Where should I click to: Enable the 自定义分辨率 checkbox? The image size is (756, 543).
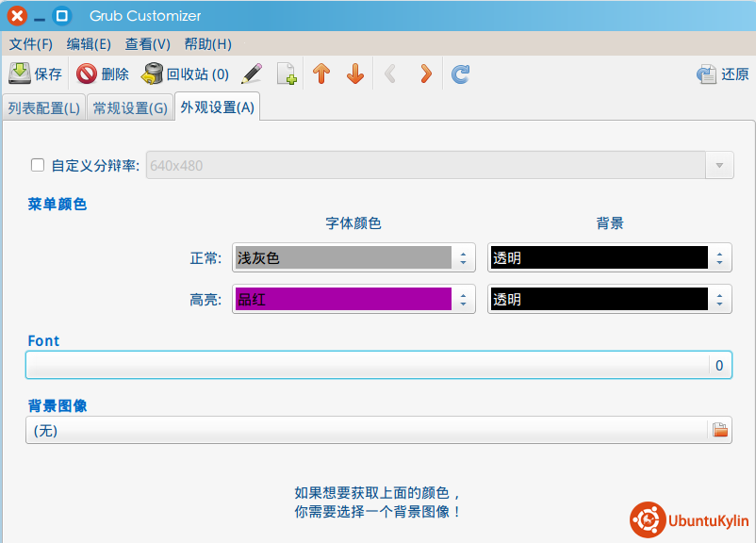point(38,165)
